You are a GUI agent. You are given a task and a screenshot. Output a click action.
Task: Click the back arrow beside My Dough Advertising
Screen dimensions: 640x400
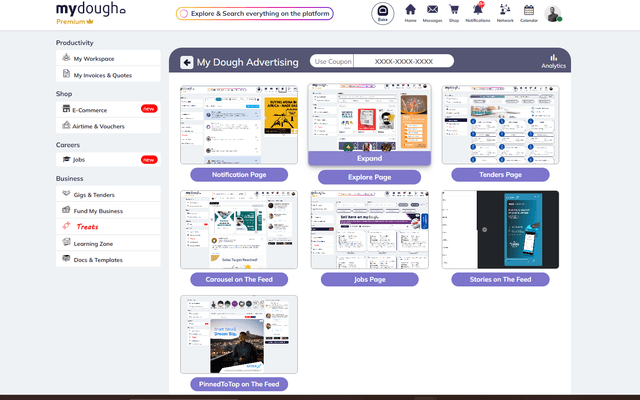(187, 62)
